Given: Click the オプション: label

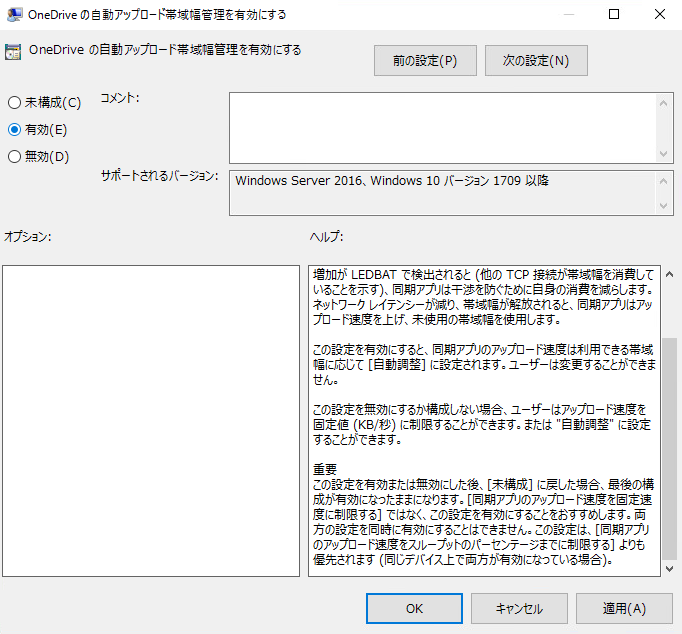Looking at the screenshot, I should (27, 237).
